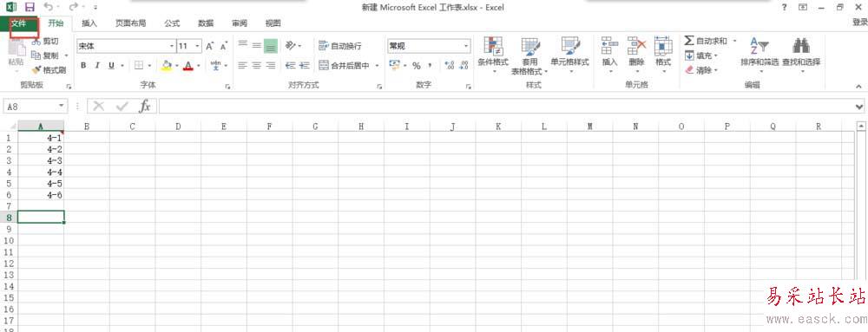Open the Clear (清除) menu
868x332 pixels.
coord(702,70)
